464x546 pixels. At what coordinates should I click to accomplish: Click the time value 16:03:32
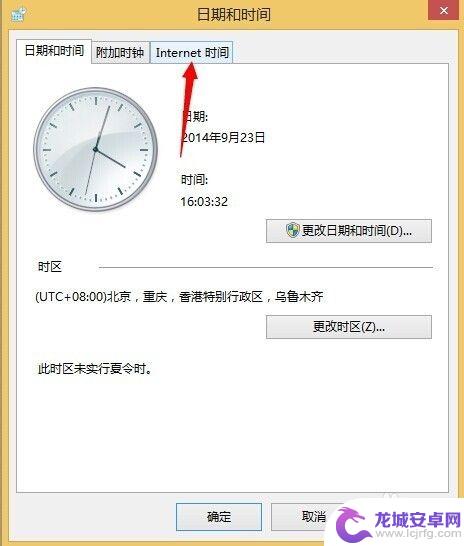click(x=204, y=201)
